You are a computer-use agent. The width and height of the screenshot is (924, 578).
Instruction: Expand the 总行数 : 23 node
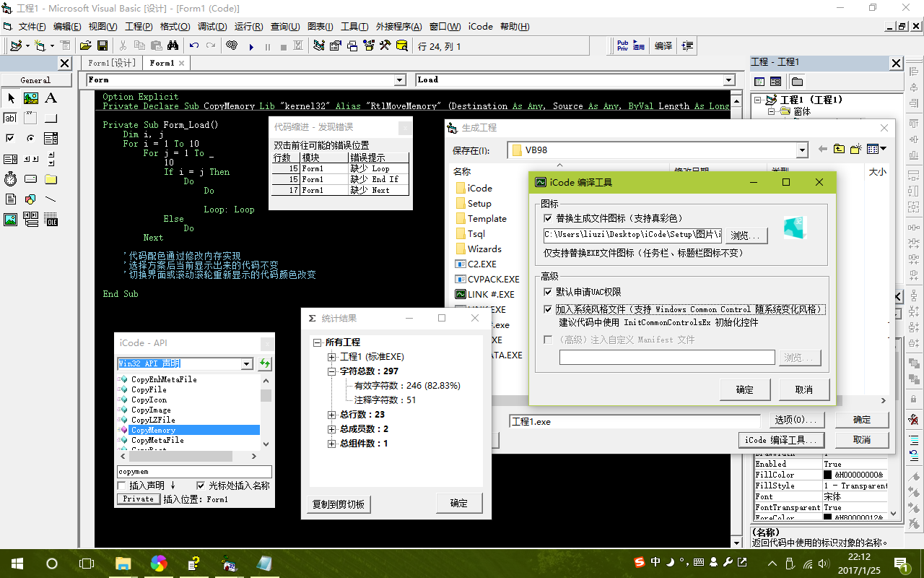pyautogui.click(x=331, y=415)
